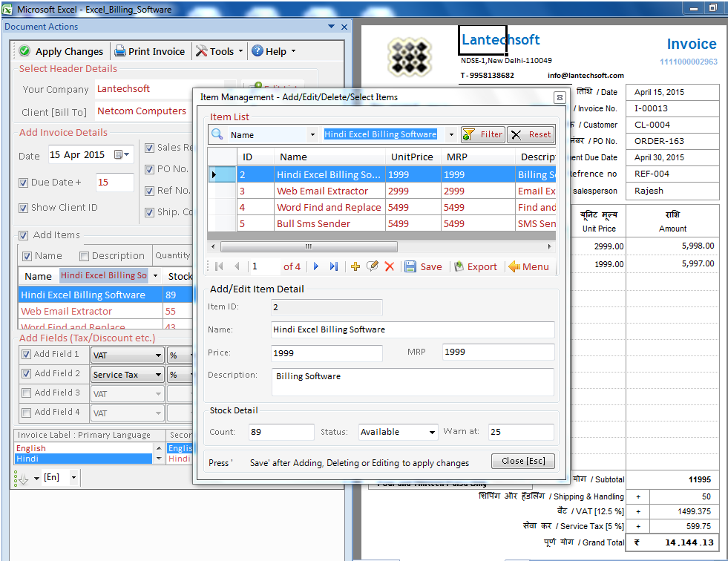The width and height of the screenshot is (728, 561).
Task: Open the Tools menu
Action: click(219, 51)
